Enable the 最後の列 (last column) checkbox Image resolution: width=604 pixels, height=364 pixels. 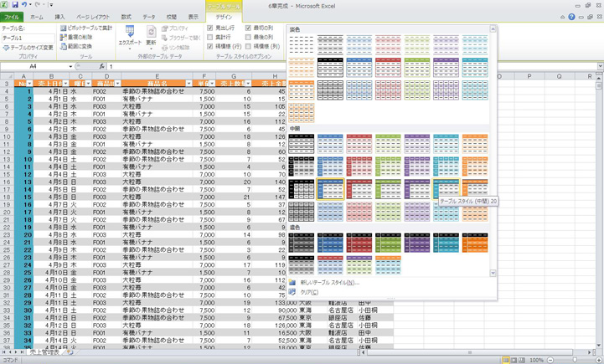[x=248, y=38]
